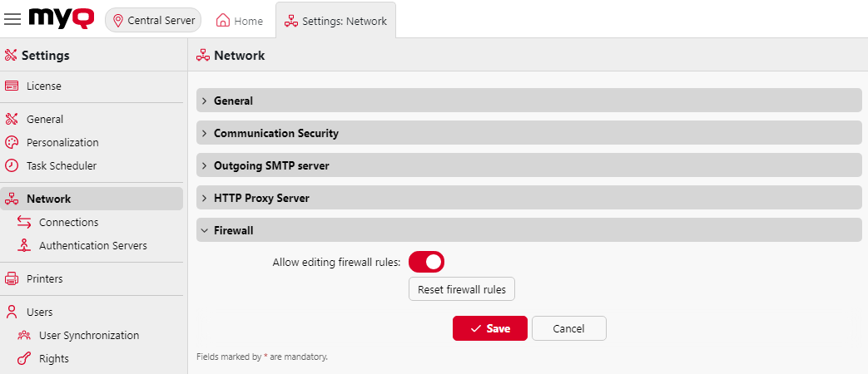Image resolution: width=868 pixels, height=374 pixels.
Task: Expand the Outgoing SMTP server section
Action: tap(270, 165)
